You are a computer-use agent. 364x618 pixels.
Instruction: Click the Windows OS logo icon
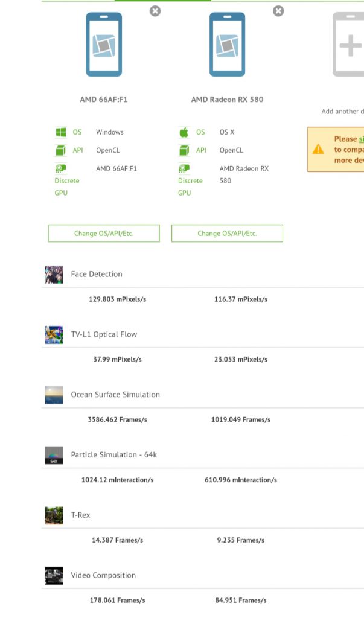[x=61, y=132]
